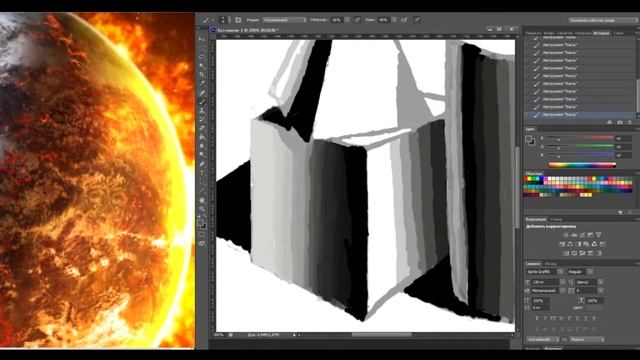Open the font size dropdown
Viewport: 640px width, 360px height.
pos(562,282)
